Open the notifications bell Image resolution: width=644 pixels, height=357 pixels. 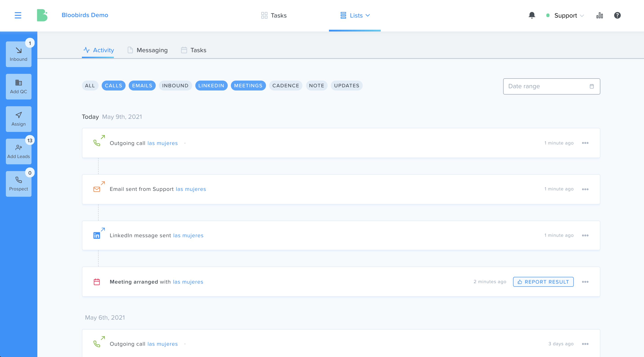(532, 15)
